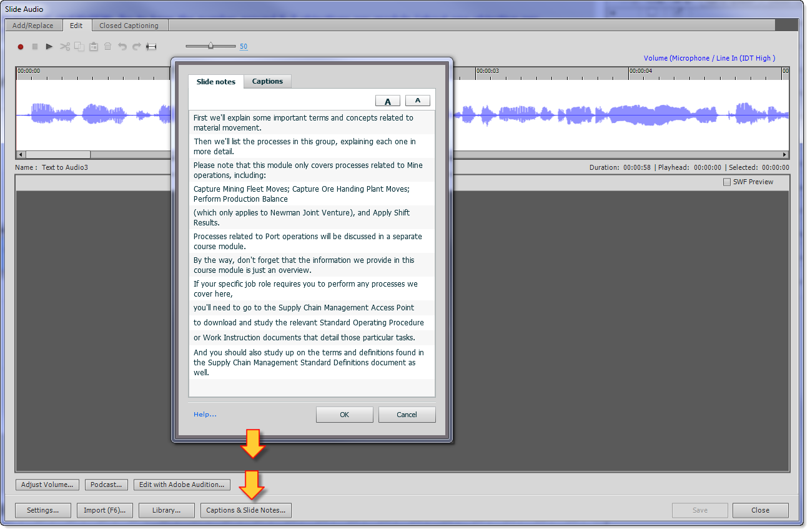This screenshot has height=532, width=810.
Task: Open the Closed Captioning tab
Action: 129,25
